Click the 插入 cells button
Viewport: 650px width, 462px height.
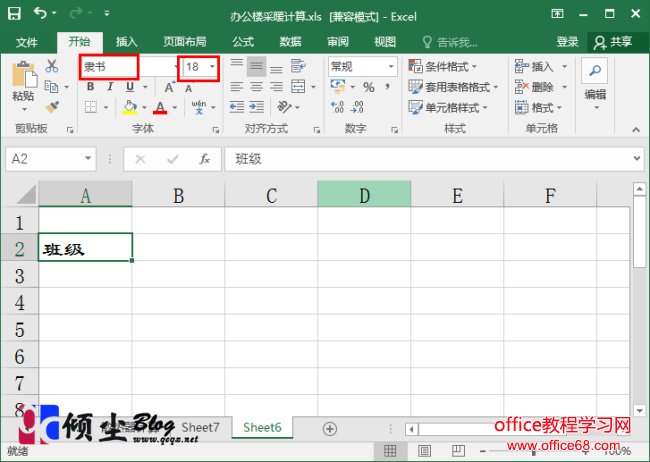tap(541, 66)
